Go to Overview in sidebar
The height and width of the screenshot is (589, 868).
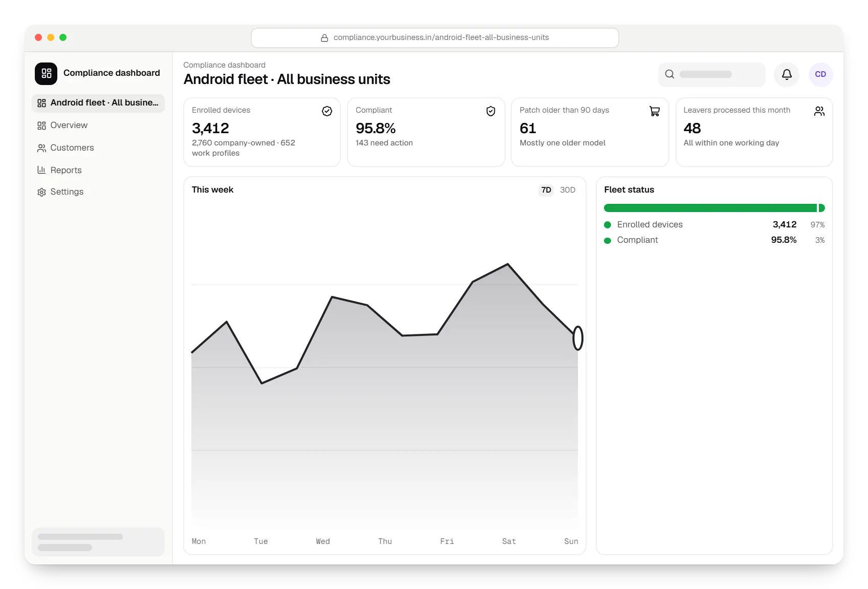tap(98, 125)
